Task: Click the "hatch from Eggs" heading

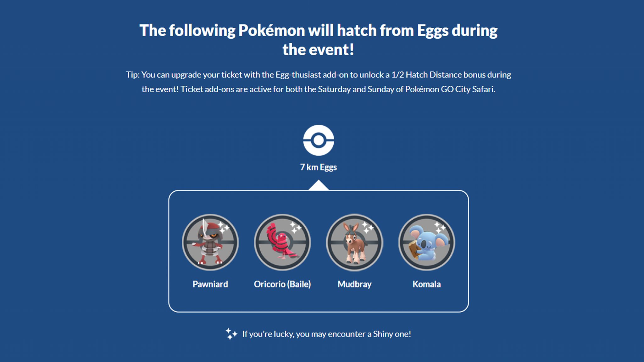Action: [318, 30]
